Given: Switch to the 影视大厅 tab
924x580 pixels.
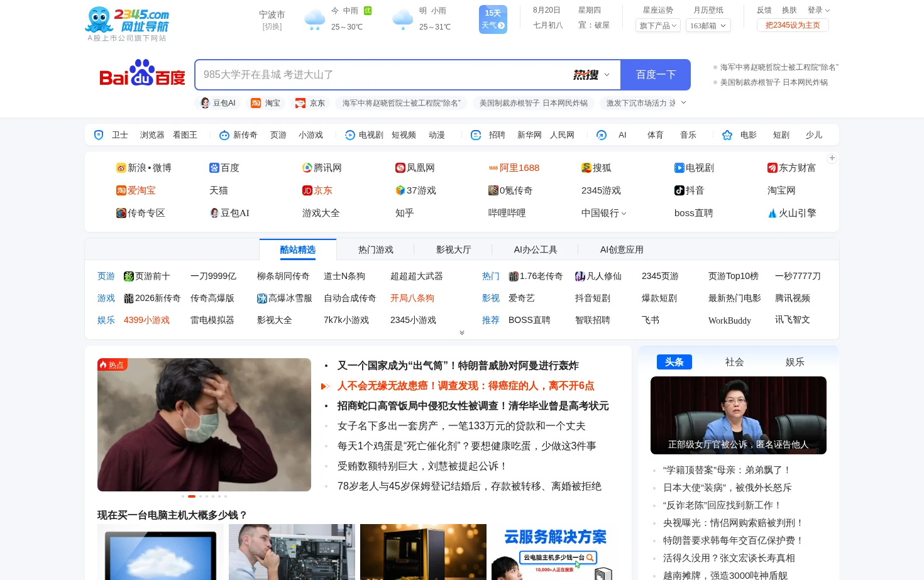Looking at the screenshot, I should click(454, 249).
